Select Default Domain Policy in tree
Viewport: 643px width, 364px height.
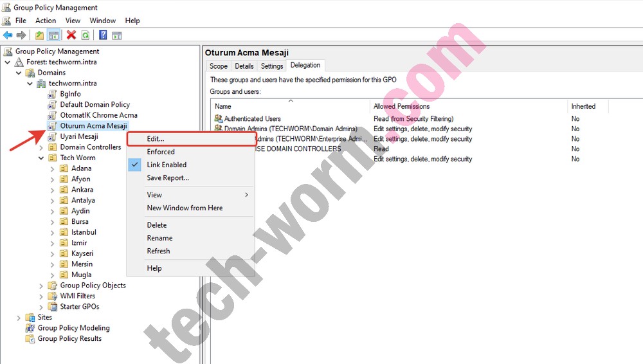[x=95, y=105]
